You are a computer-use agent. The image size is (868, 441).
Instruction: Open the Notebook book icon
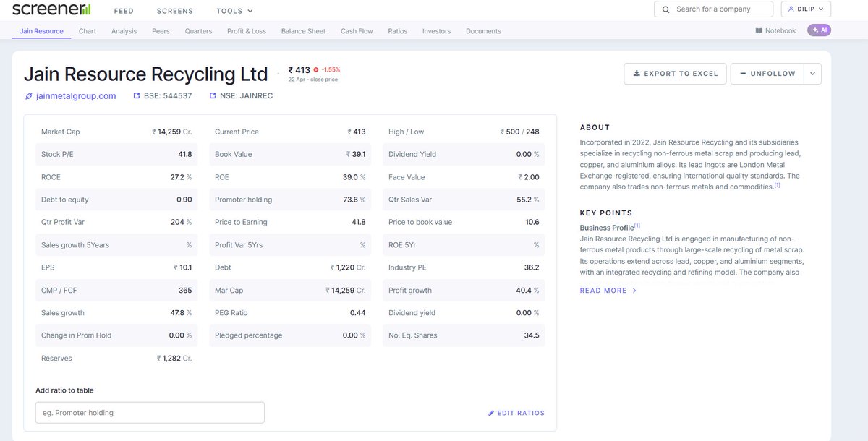click(759, 30)
